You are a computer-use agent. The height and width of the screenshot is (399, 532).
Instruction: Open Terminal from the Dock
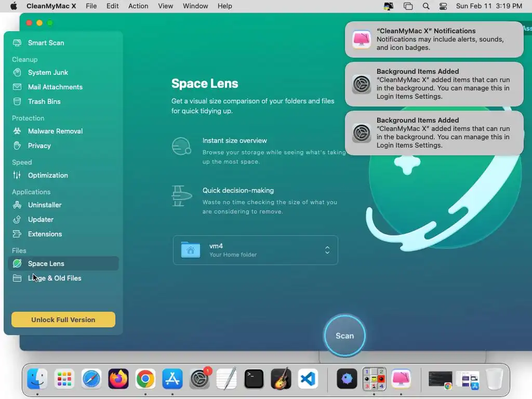[254, 379]
